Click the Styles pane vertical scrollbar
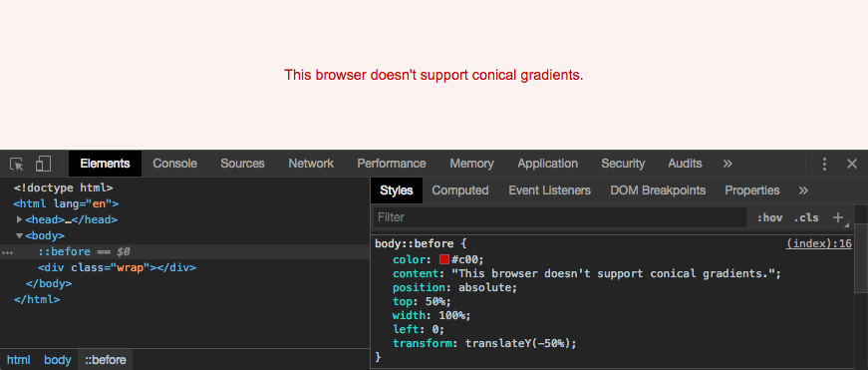This screenshot has height=370, width=868. (x=861, y=257)
